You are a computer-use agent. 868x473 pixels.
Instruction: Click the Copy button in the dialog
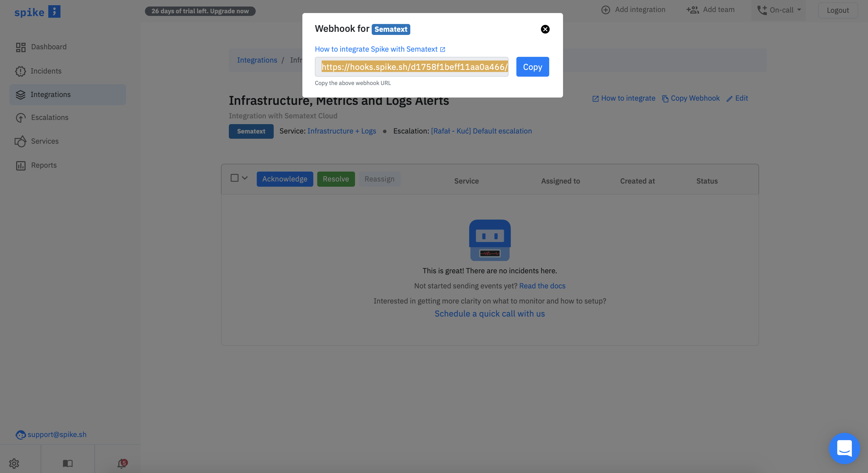[532, 67]
